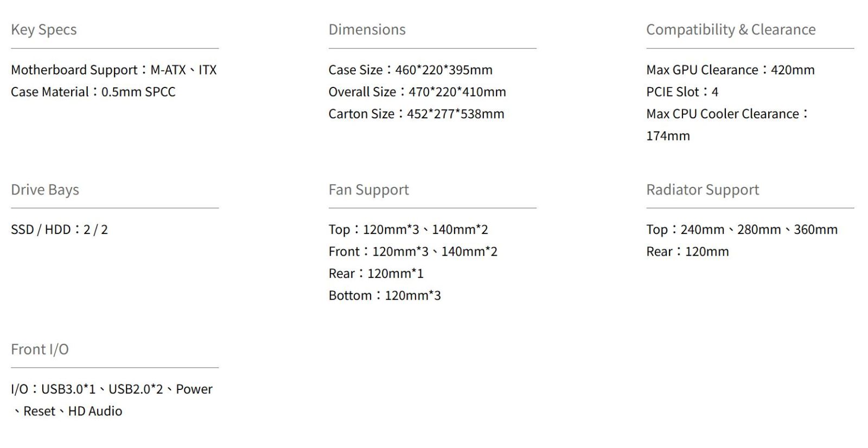
Task: Click the Rear 120mm*1 fan line
Action: (375, 274)
